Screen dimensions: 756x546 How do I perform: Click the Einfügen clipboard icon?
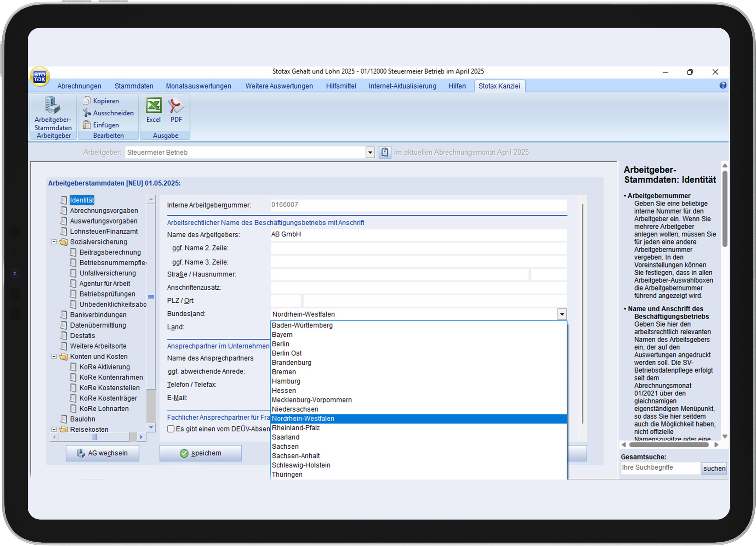point(86,125)
